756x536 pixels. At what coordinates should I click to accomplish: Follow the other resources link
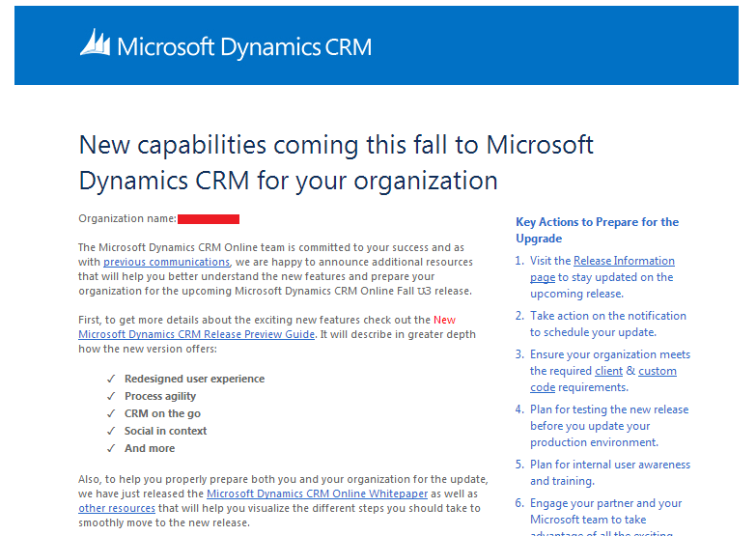(x=116, y=508)
